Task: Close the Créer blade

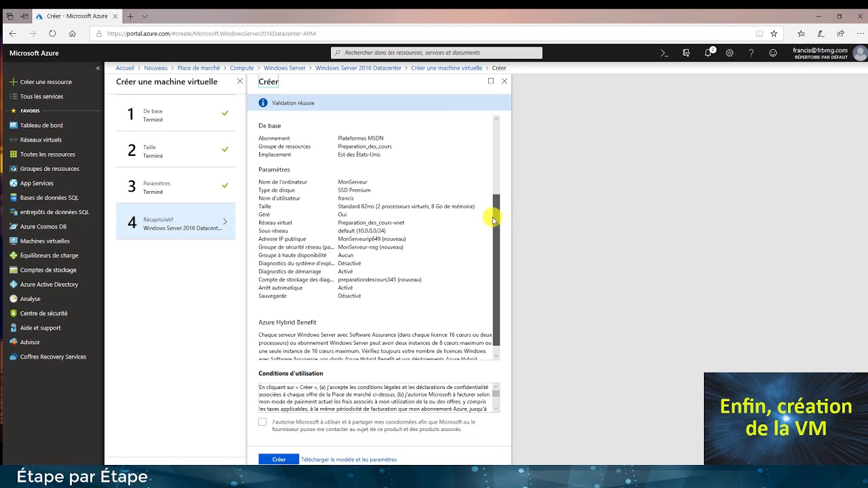Action: (505, 81)
